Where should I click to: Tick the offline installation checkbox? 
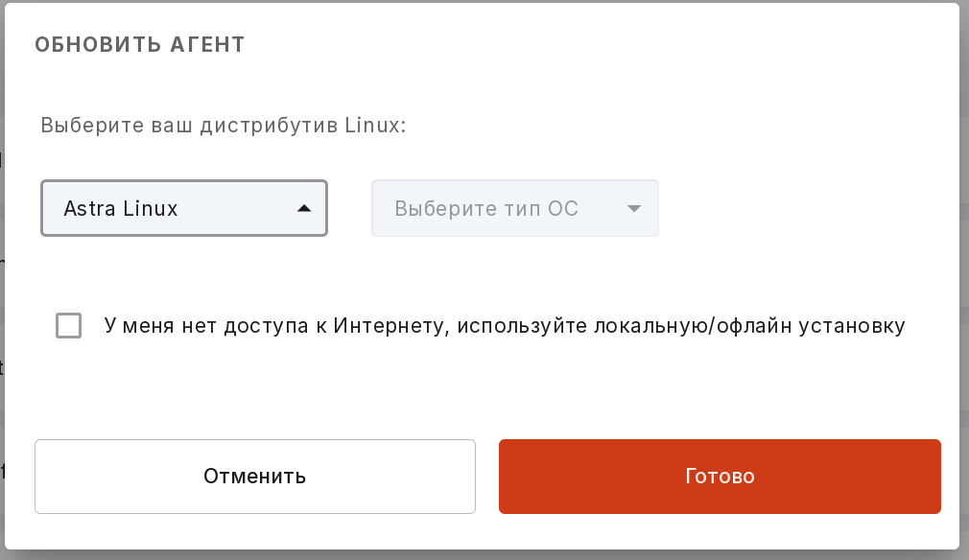pos(68,325)
